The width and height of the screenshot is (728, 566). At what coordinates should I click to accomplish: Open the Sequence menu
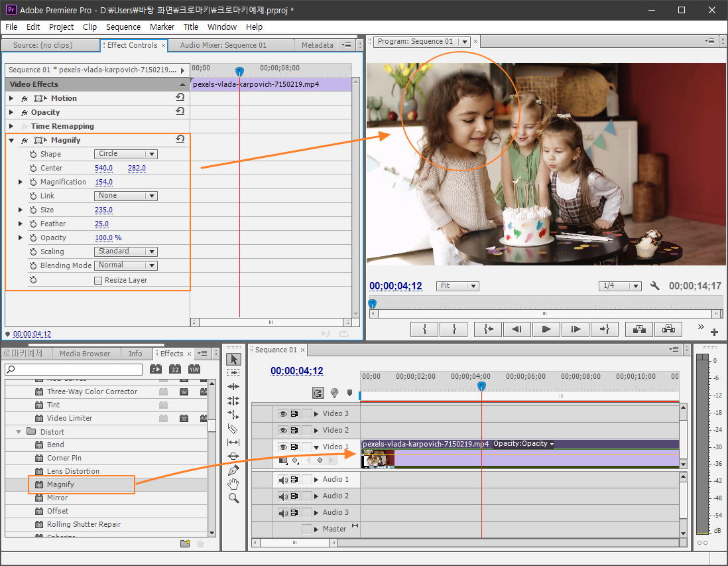(x=123, y=27)
